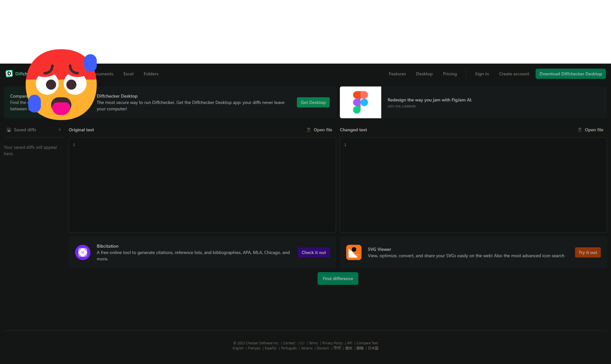Click Sign in
611x364 pixels.
click(482, 74)
